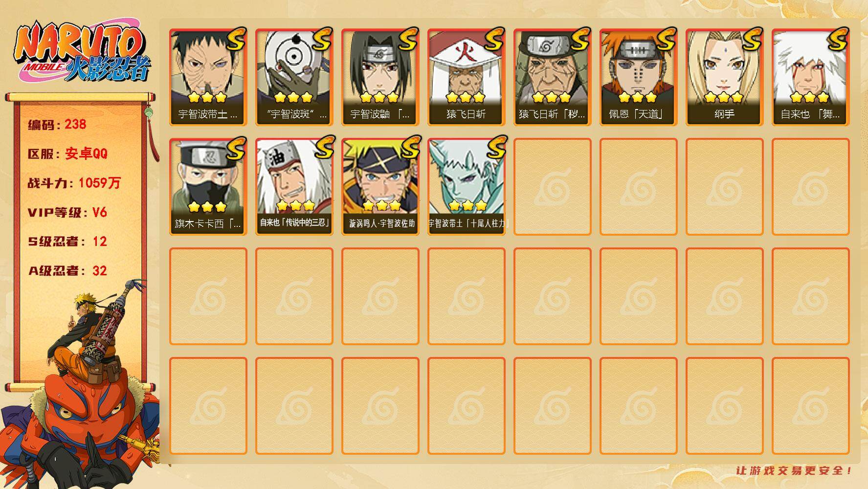Image resolution: width=868 pixels, height=489 pixels.
Task: Open the 自来也「传说中的三忍」card
Action: (x=294, y=187)
